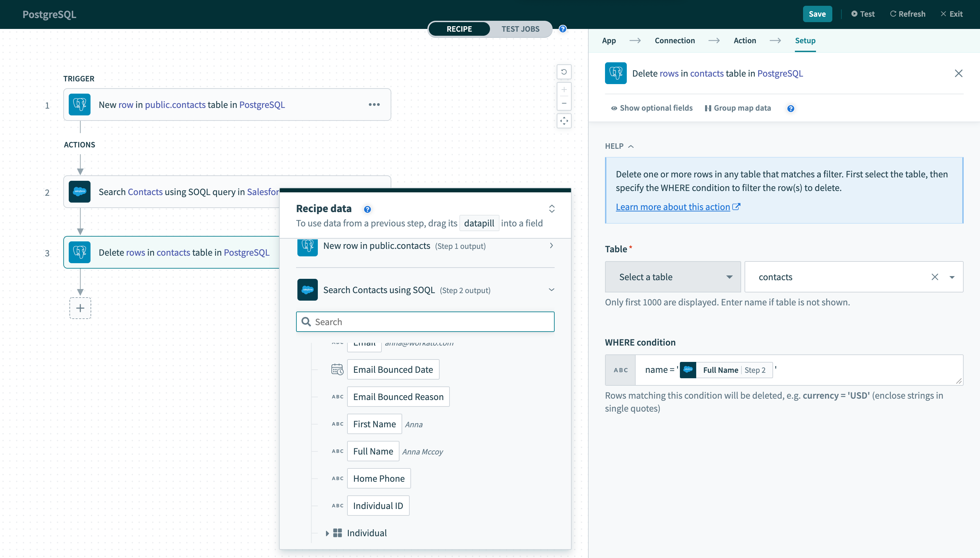Open the three-dot menu on trigger step
This screenshot has width=980, height=558.
click(374, 105)
